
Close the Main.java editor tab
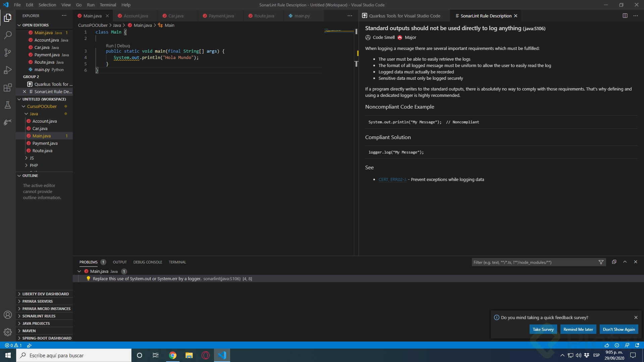pos(107,16)
